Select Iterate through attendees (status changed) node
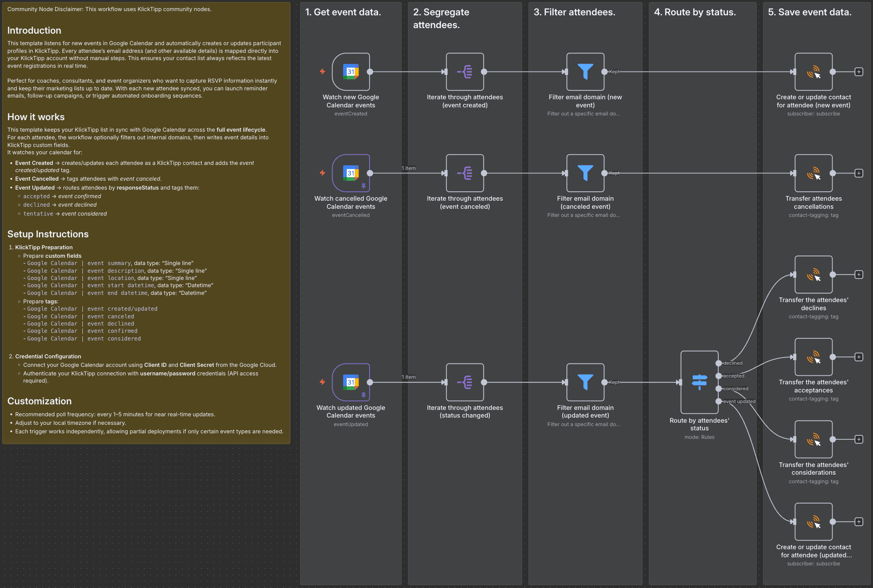The image size is (873, 588). (465, 382)
